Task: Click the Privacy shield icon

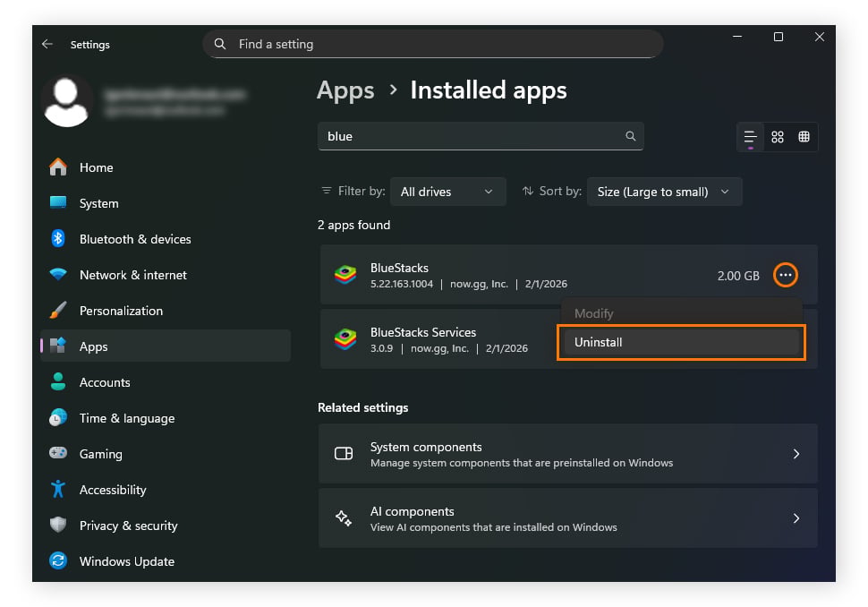Action: [58, 525]
